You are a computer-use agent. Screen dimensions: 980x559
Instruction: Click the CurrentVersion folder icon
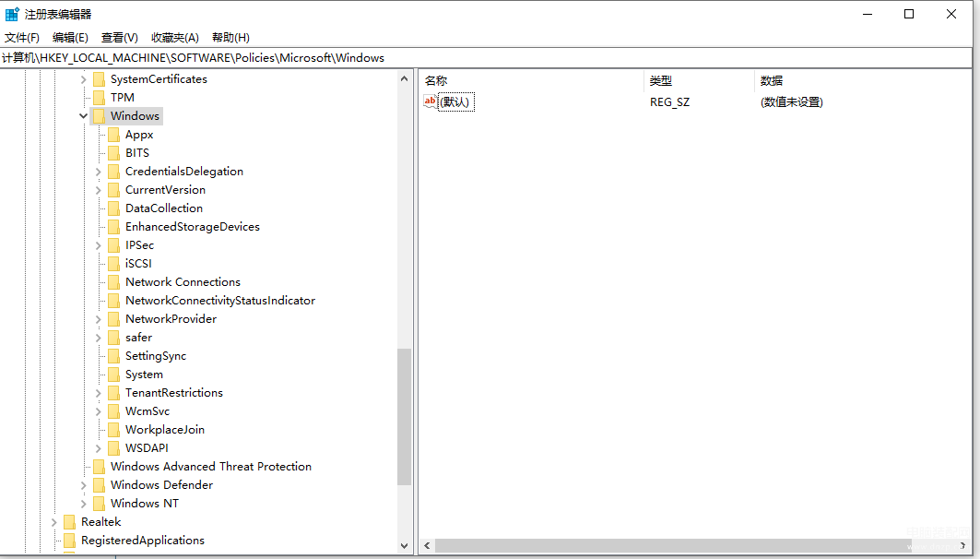pos(113,190)
